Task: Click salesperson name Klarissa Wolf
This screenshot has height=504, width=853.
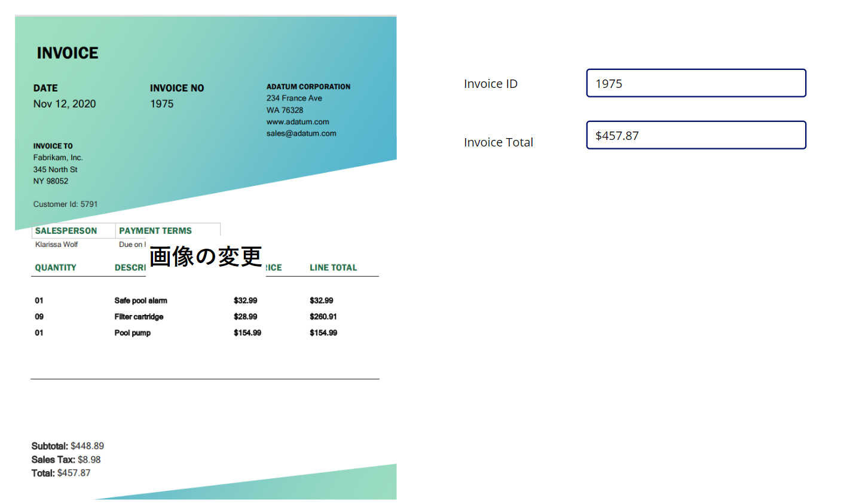Action: [x=56, y=245]
